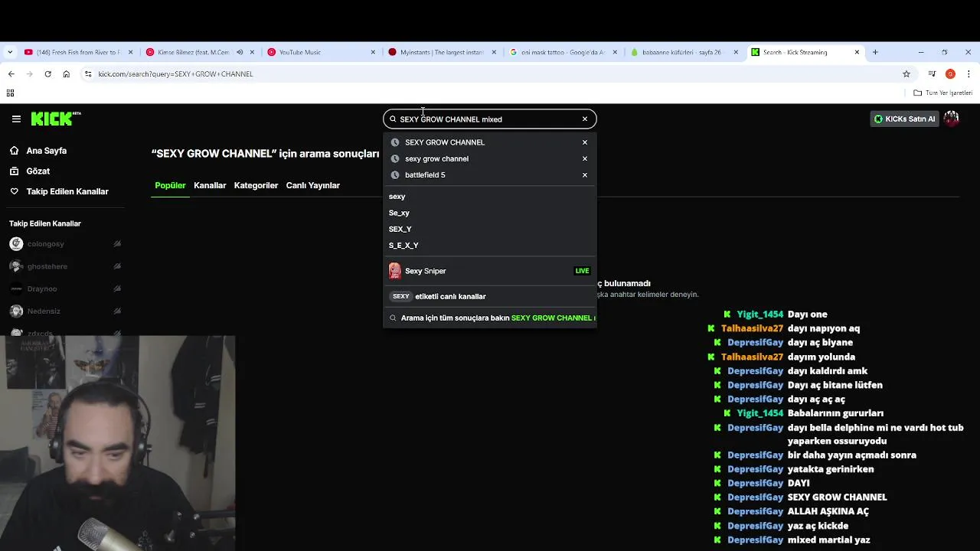Switch to the babaanne küfürleri tab

coord(684,52)
